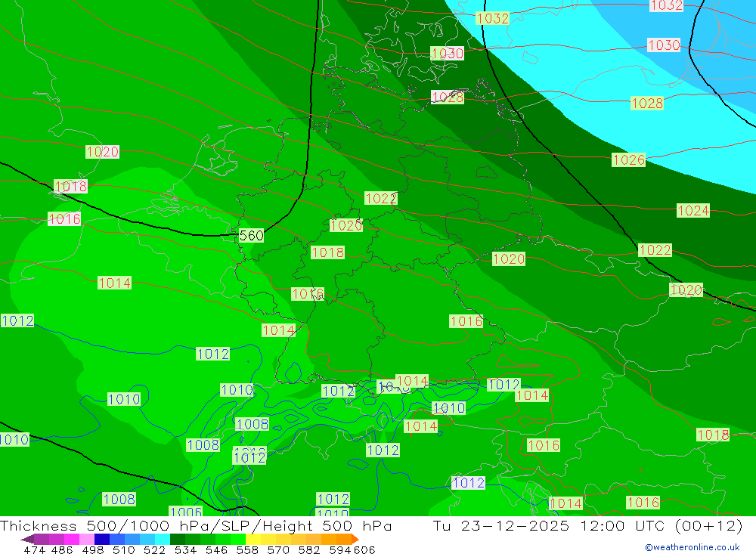The height and width of the screenshot is (554, 756).
Task: Click the orange right arrow tip of the legend
Action: tap(355, 540)
